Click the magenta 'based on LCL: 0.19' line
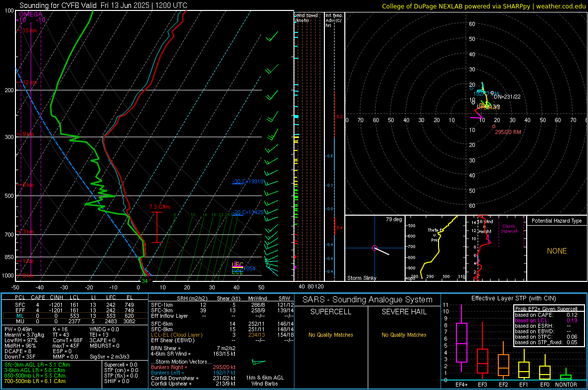This screenshot has height=390, width=588. 546,320
